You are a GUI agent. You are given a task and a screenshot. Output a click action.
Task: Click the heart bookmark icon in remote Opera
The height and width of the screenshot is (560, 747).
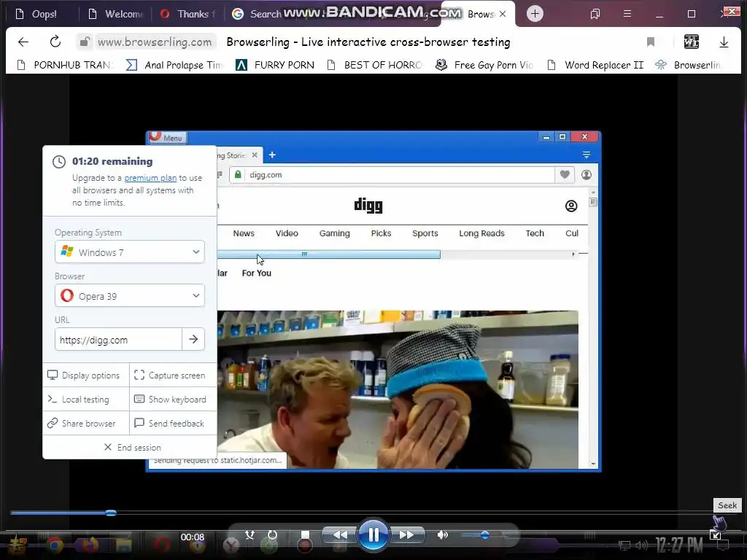[565, 175]
